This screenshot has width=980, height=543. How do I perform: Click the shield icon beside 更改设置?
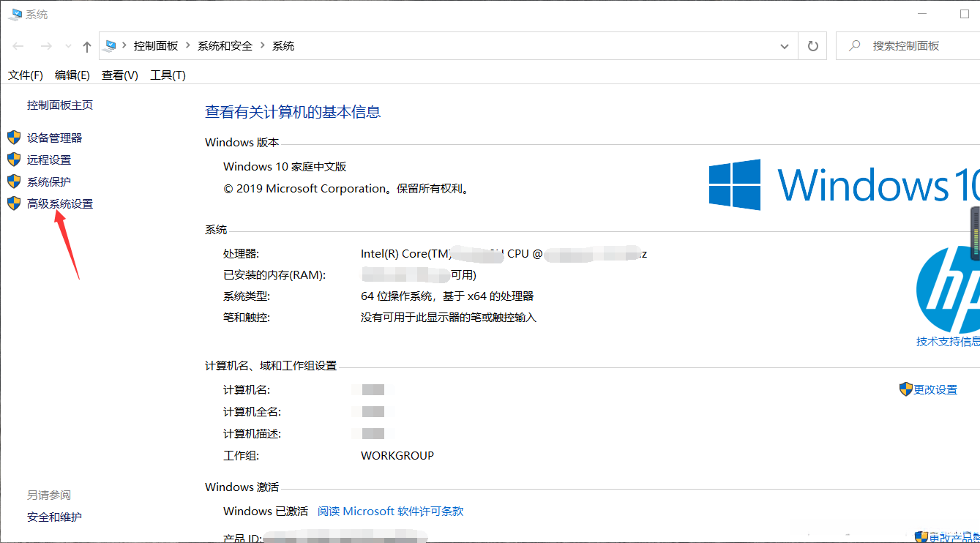(906, 389)
